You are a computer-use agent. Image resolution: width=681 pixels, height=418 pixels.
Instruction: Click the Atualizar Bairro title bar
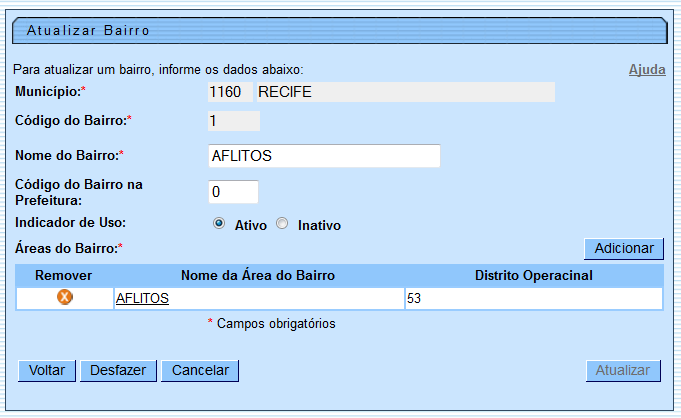click(x=339, y=31)
